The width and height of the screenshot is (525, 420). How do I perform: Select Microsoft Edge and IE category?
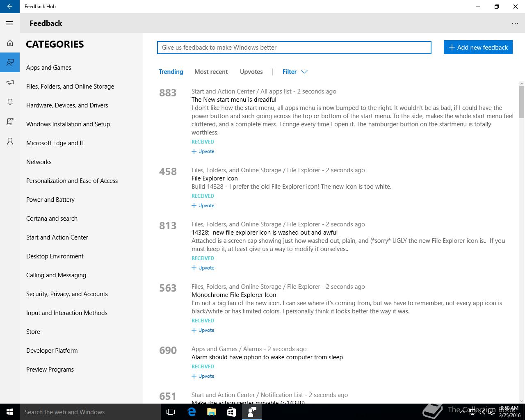click(55, 143)
